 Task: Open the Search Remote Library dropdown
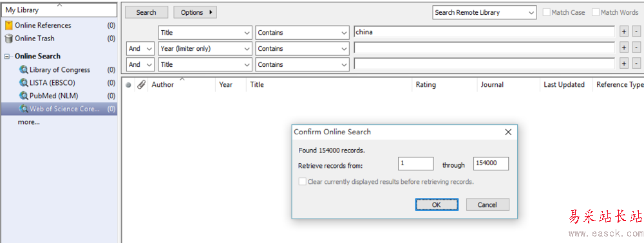(485, 12)
